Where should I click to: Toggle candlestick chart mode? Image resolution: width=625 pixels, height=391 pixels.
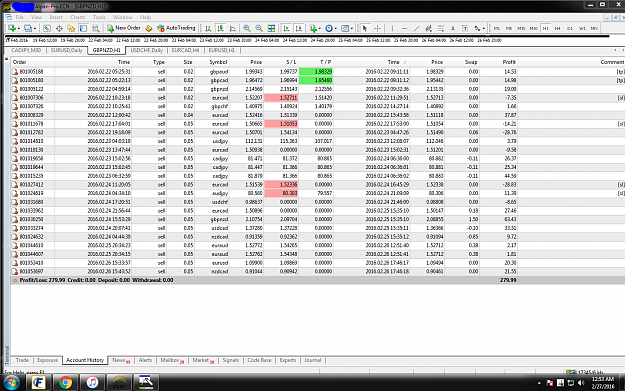(220, 28)
